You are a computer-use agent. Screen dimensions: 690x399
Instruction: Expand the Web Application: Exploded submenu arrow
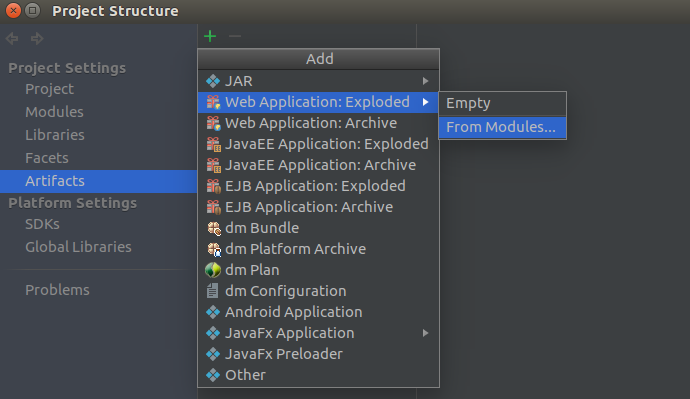[426, 102]
